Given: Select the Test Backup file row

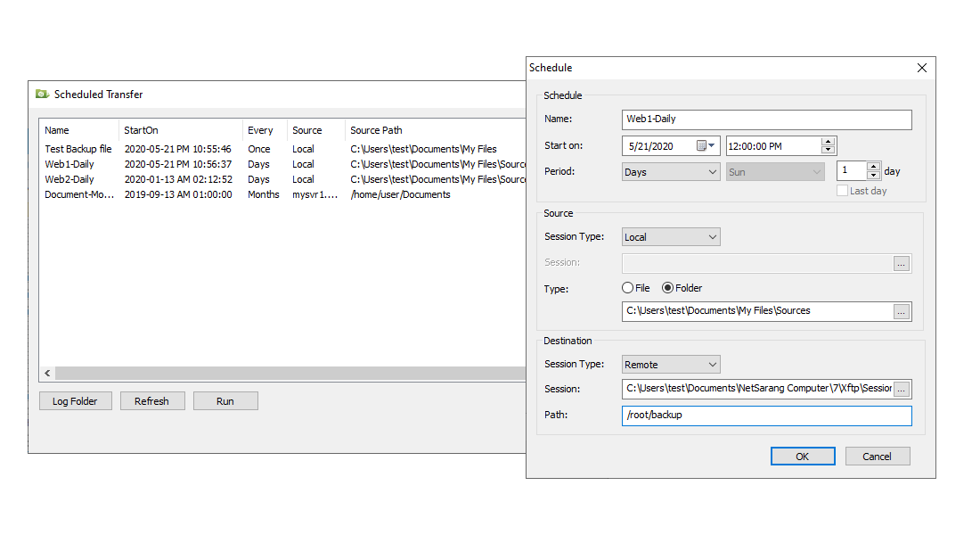Looking at the screenshot, I should coord(282,149).
